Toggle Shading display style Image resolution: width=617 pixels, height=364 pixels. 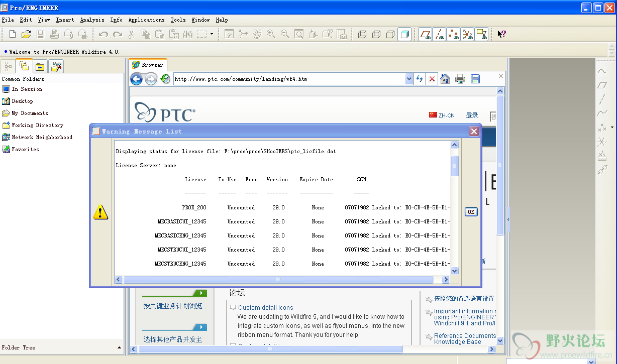(x=404, y=34)
